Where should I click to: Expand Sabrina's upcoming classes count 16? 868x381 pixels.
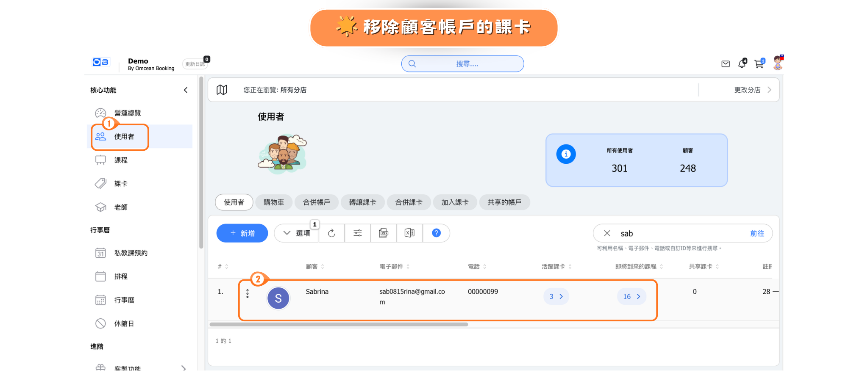tap(632, 297)
